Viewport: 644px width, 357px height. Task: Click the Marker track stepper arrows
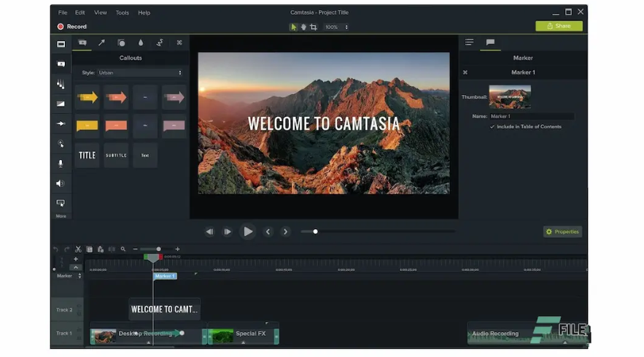[79, 276]
